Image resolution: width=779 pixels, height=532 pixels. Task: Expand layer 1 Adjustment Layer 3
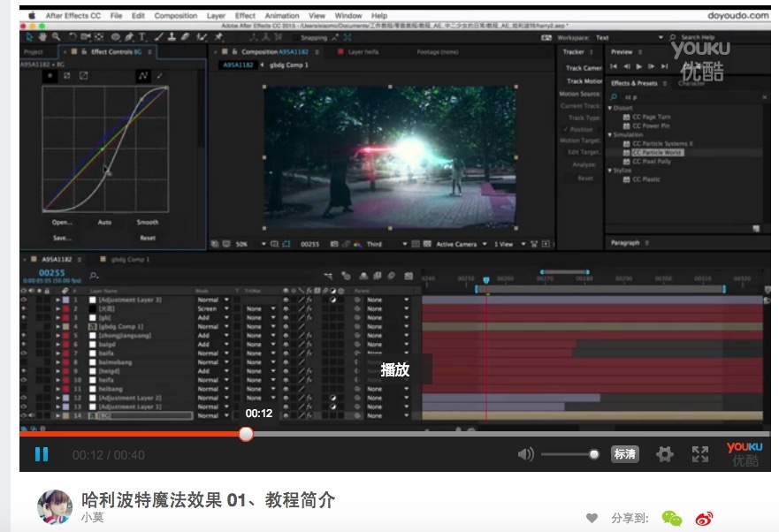[x=58, y=300]
